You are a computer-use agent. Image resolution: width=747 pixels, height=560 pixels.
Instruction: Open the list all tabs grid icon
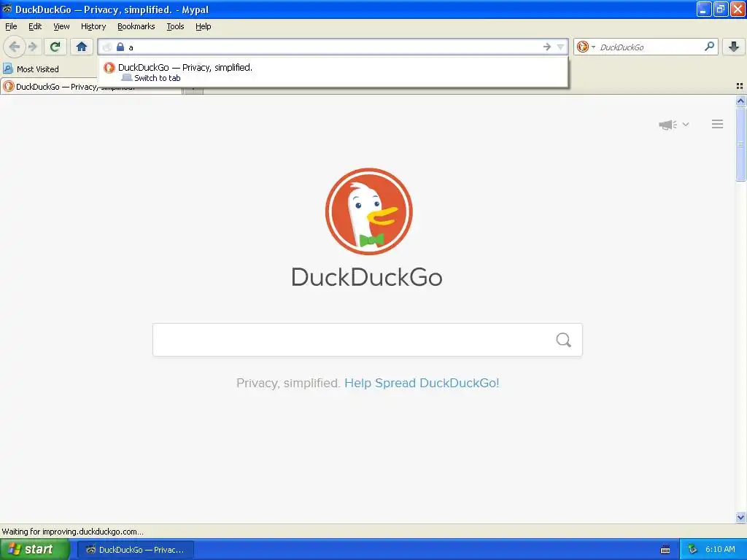coord(740,86)
